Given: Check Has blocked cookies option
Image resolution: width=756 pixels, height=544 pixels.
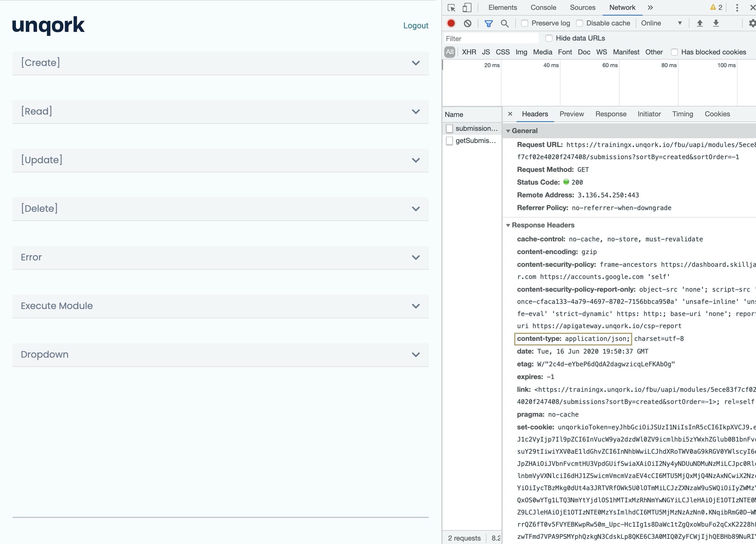Looking at the screenshot, I should click(x=674, y=52).
